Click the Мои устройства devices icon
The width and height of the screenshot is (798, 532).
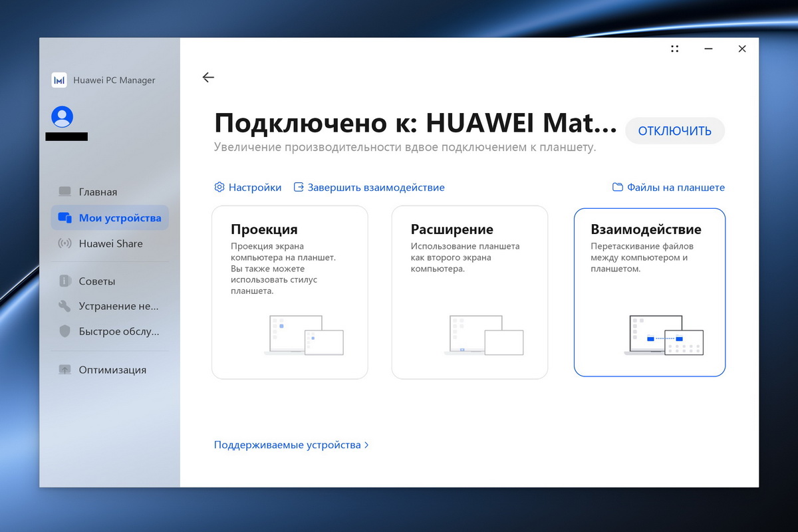(x=65, y=217)
